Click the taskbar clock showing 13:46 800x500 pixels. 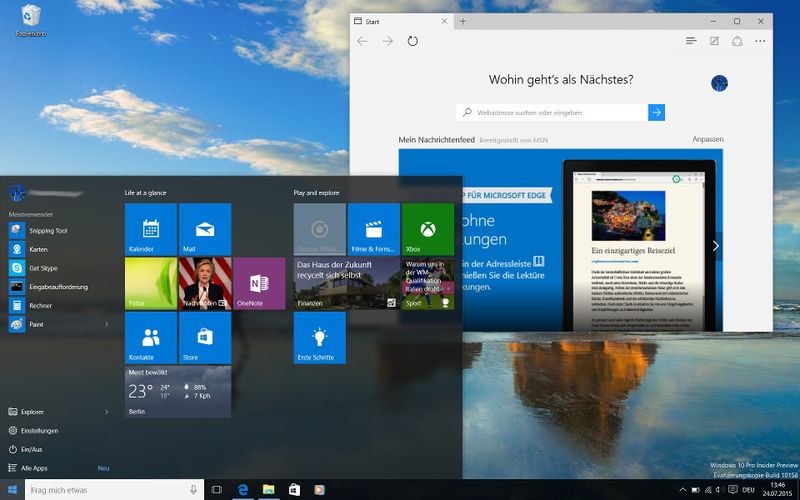click(777, 489)
